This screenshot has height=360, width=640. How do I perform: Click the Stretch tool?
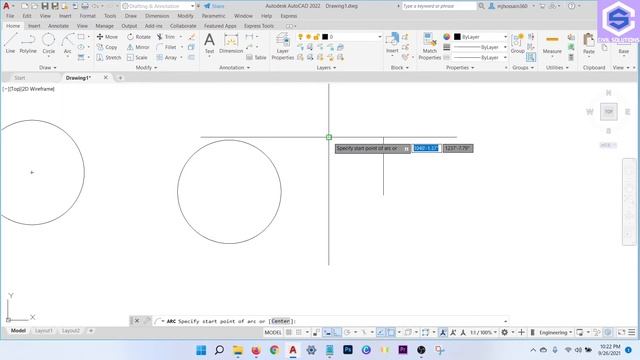(x=109, y=58)
